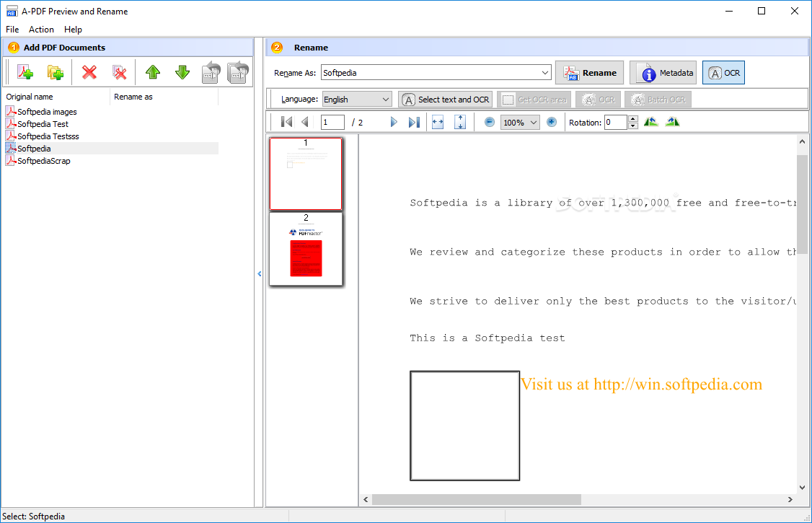
Task: Click the 'This is a Softpedia test' line
Action: point(487,338)
